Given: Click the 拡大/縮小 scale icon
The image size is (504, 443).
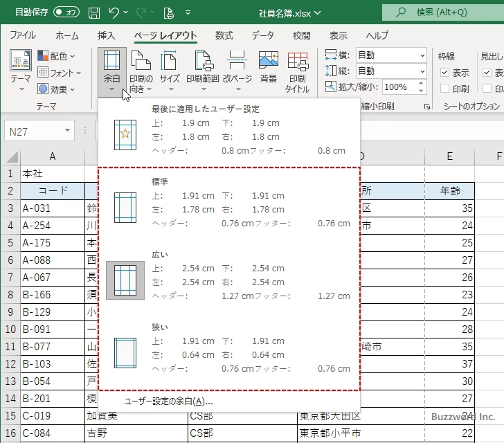Looking at the screenshot, I should (331, 87).
